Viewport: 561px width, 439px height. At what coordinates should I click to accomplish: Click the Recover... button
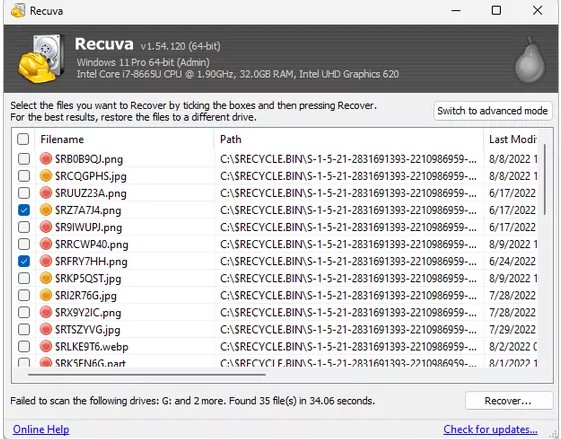coord(508,401)
